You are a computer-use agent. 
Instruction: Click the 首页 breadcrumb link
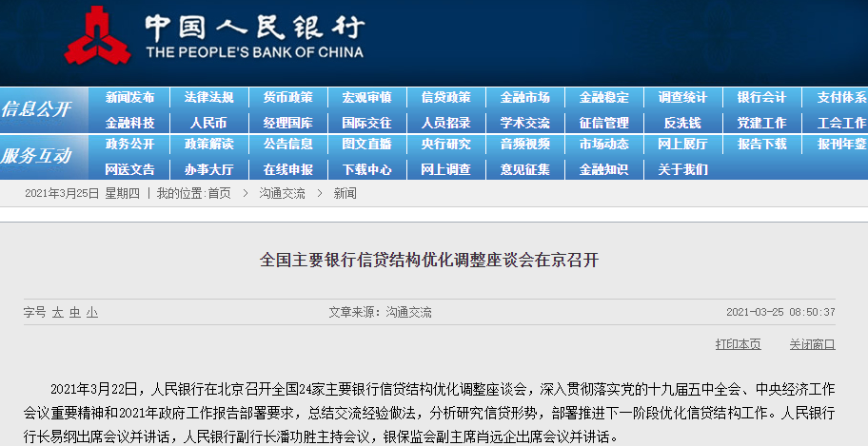tap(219, 193)
